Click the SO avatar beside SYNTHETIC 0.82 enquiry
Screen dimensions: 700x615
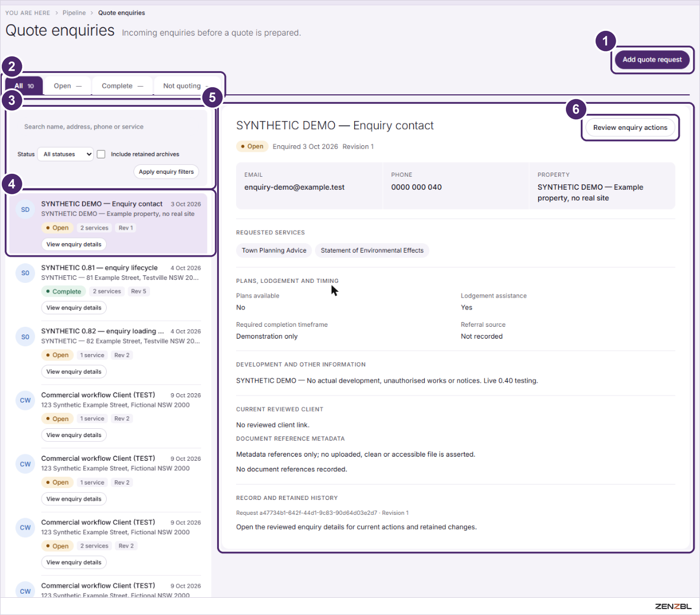(26, 337)
